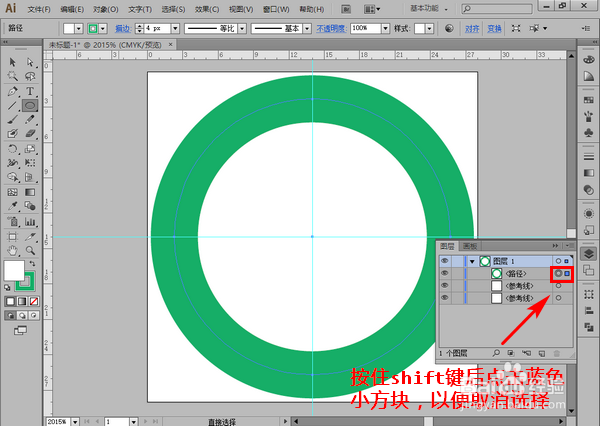The image size is (600, 426).
Task: Collapse 图层 1 disclosure triangle
Action: [x=472, y=261]
